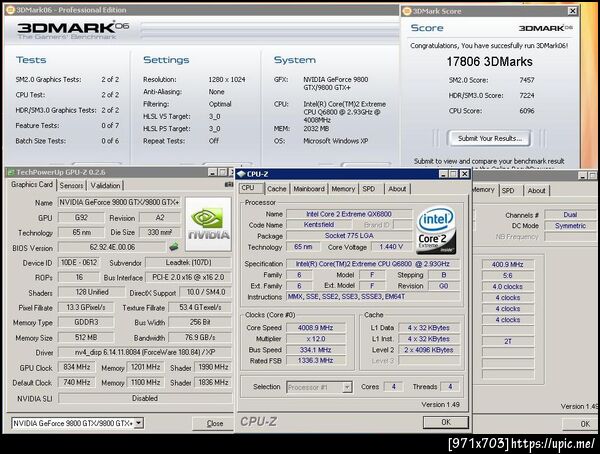Viewport: 600px width, 454px height.
Task: Click the Resolution setting 1280 x 1024
Action: pos(227,80)
